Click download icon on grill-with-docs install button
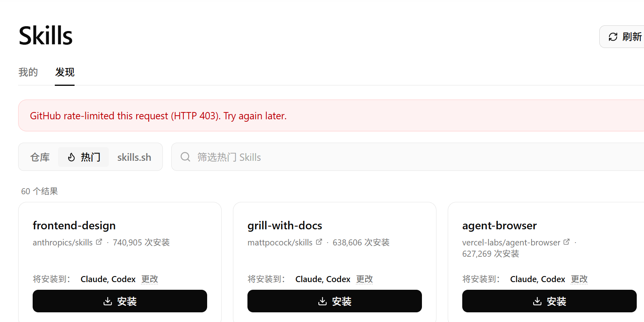 tap(322, 301)
